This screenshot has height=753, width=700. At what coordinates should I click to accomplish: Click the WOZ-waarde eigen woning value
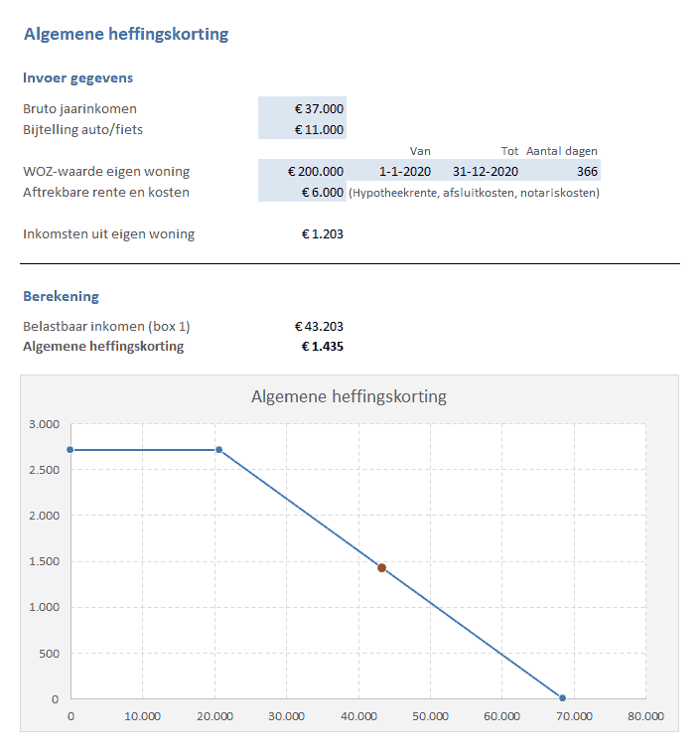coord(302,171)
